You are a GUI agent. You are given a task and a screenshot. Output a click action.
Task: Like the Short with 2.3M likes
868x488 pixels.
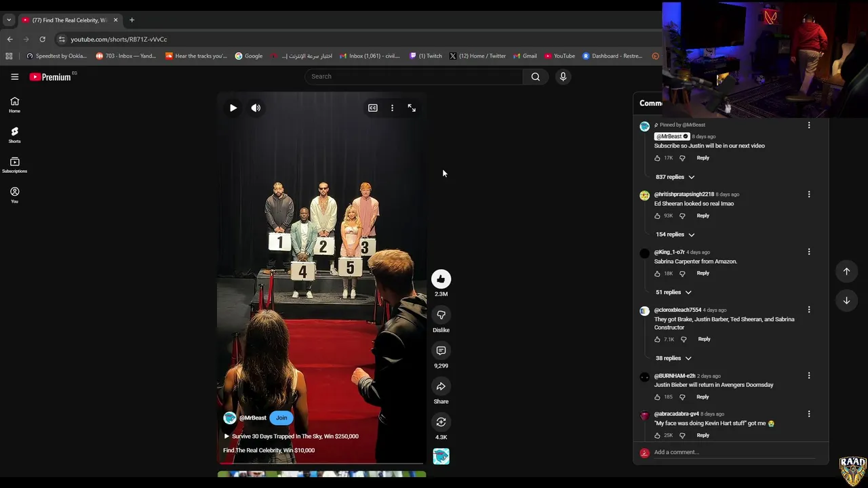click(x=441, y=279)
